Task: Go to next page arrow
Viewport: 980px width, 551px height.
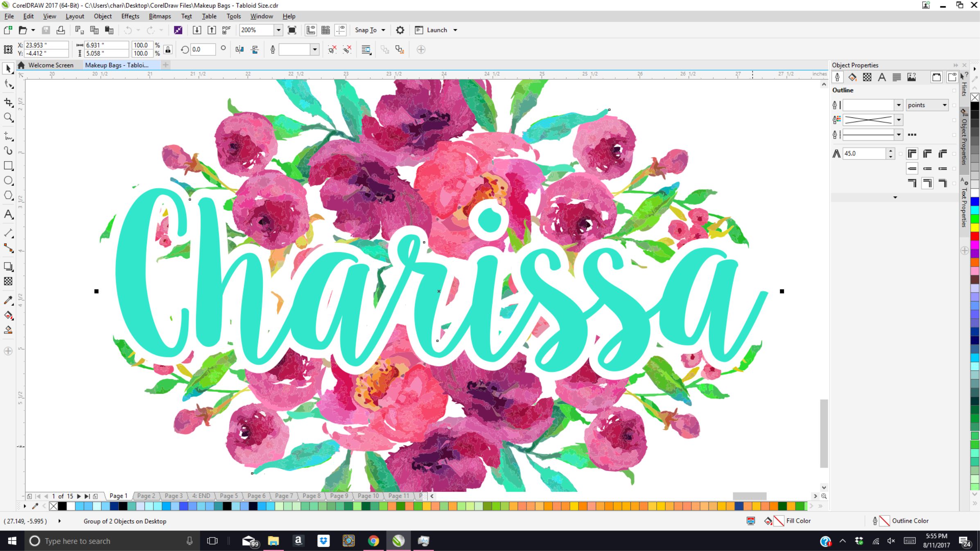Action: click(79, 496)
